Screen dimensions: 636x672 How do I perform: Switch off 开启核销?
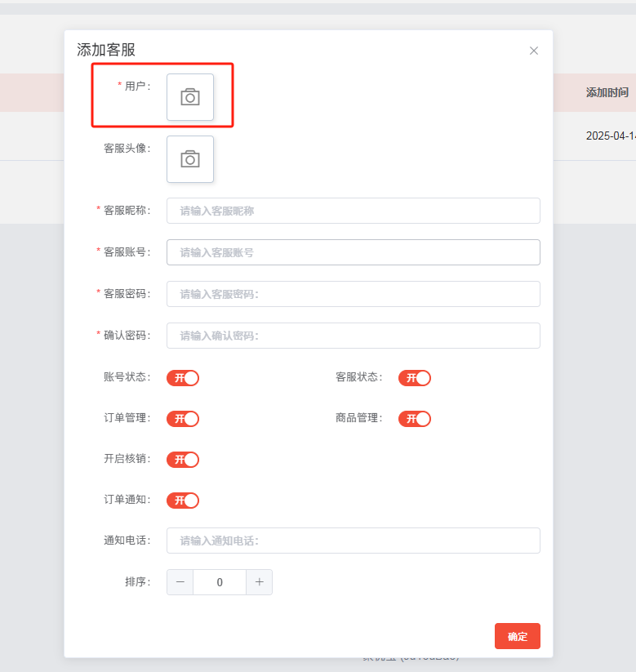pyautogui.click(x=183, y=459)
